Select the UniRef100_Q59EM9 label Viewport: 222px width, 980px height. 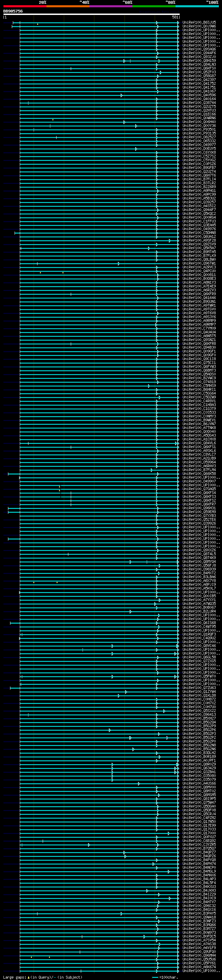point(199,512)
